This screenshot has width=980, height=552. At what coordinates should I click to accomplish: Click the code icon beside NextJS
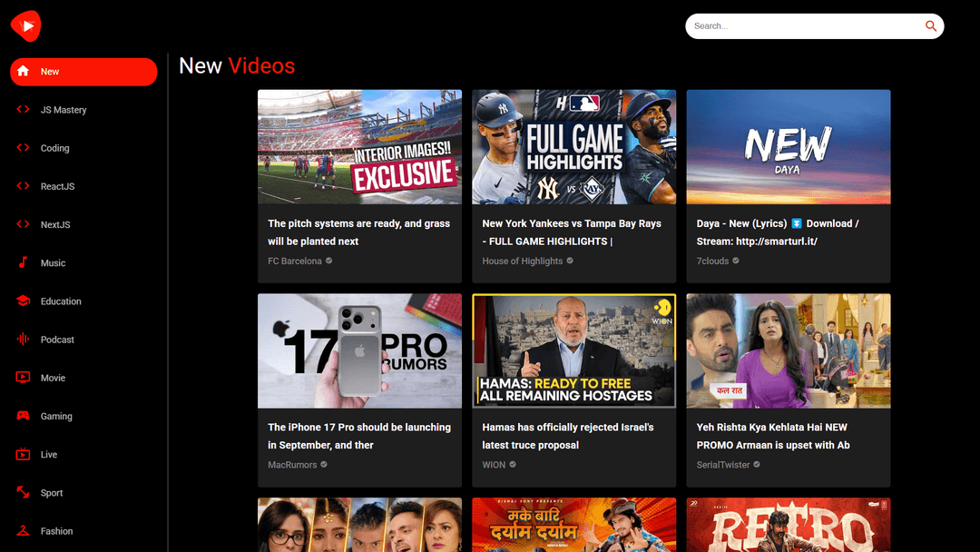coord(23,224)
